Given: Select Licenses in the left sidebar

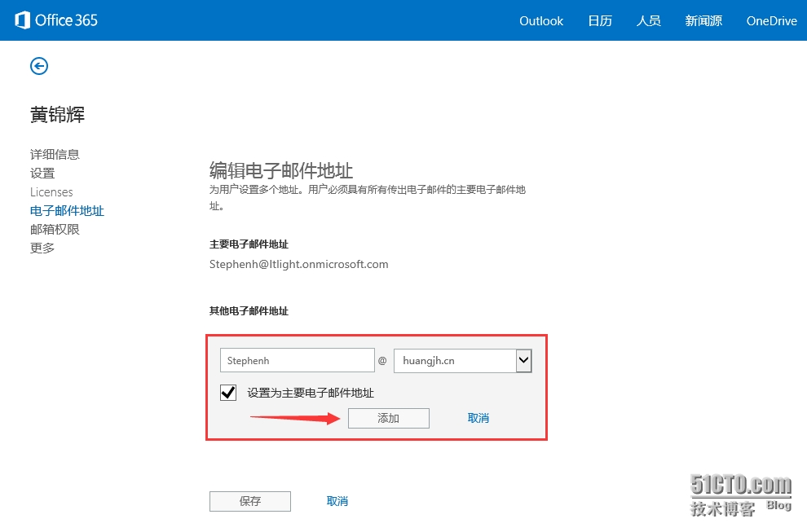Looking at the screenshot, I should click(x=51, y=192).
